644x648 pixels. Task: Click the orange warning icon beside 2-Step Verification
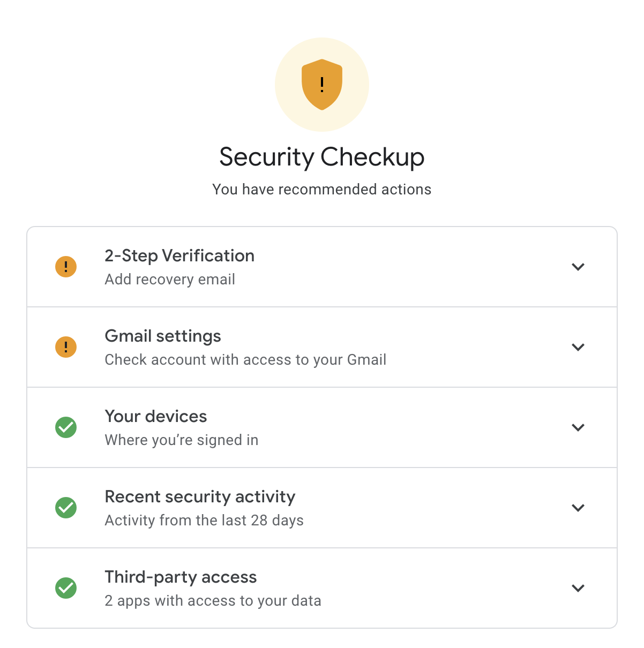pos(65,266)
